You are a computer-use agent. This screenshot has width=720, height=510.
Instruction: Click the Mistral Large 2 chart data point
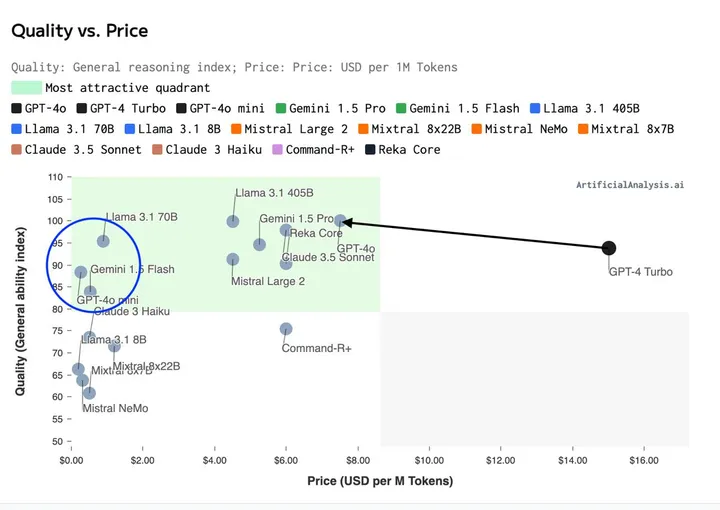[233, 259]
